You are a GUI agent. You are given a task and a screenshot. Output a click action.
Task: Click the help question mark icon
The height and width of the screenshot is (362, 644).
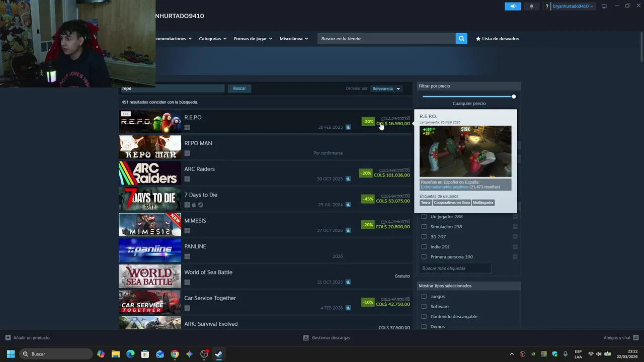click(x=547, y=7)
